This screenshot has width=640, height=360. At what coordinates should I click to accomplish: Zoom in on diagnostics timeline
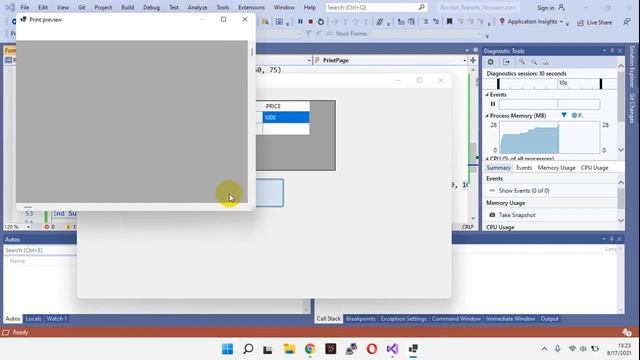click(522, 62)
